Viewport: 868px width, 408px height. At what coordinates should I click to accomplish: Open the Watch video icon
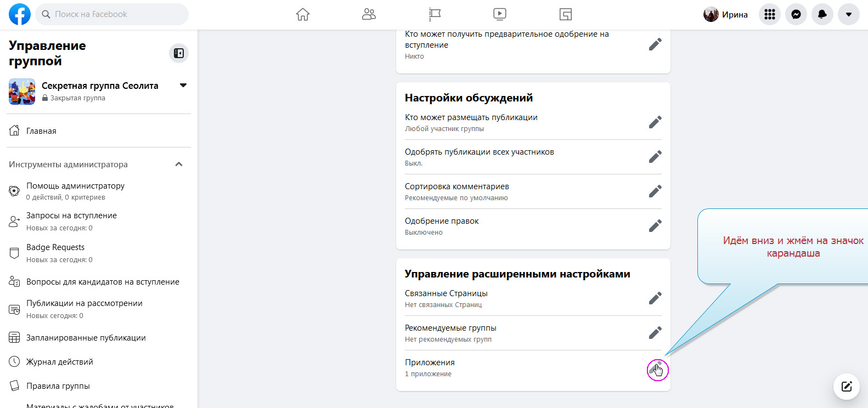coord(499,14)
